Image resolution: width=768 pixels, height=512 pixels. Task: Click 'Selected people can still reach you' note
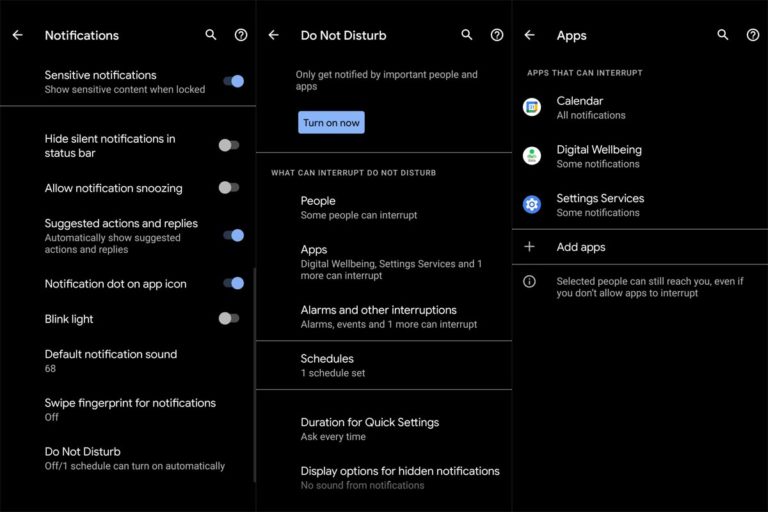tap(649, 287)
